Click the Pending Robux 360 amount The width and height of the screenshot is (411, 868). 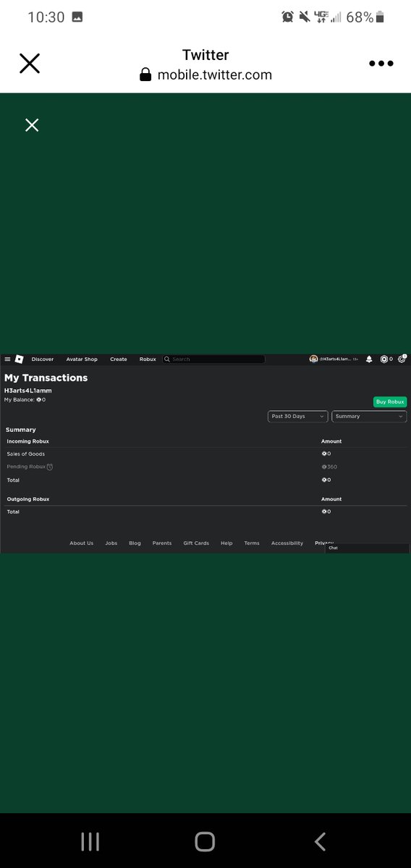point(329,467)
